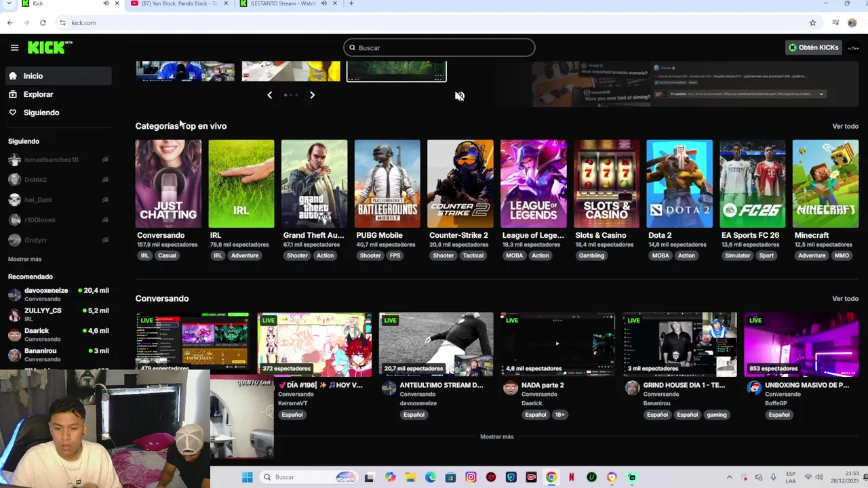Select Inicio in the sidebar
The height and width of the screenshot is (488, 868).
[x=59, y=76]
